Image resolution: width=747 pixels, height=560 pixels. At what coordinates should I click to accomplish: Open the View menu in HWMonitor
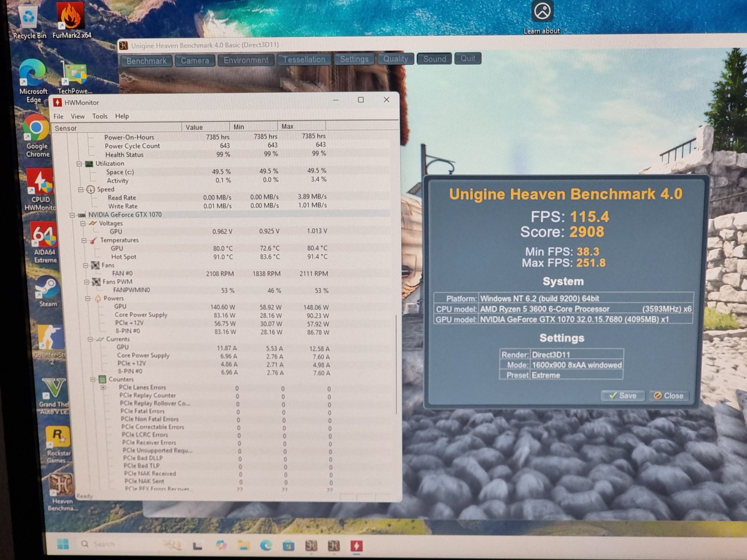coord(78,116)
